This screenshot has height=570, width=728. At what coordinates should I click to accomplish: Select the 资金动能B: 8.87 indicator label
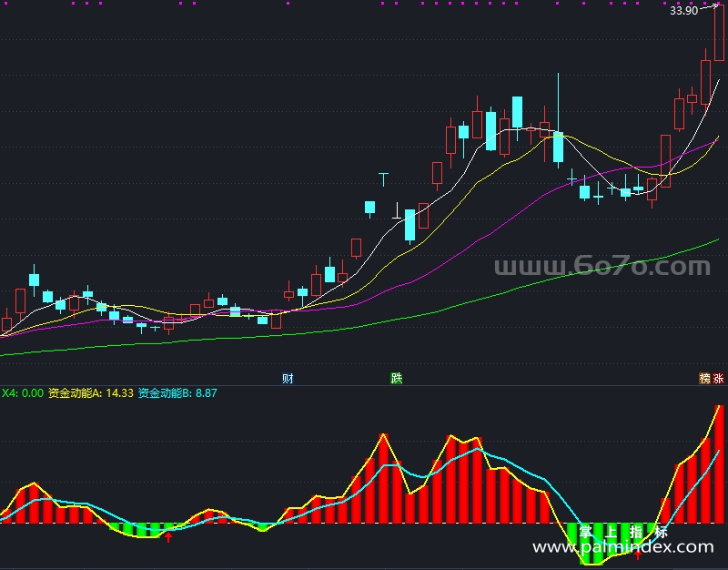[177, 393]
